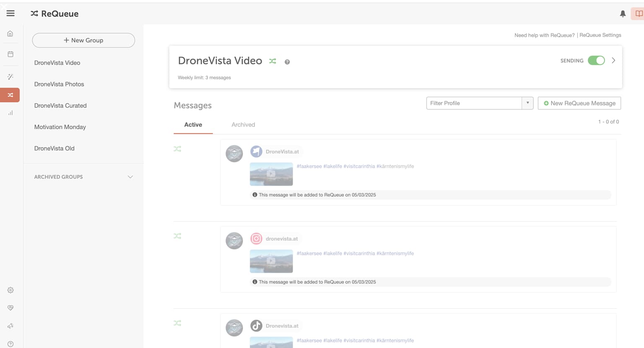The image size is (644, 348).
Task: Click the 1 - 0 of 0 pagination text
Action: [x=608, y=122]
